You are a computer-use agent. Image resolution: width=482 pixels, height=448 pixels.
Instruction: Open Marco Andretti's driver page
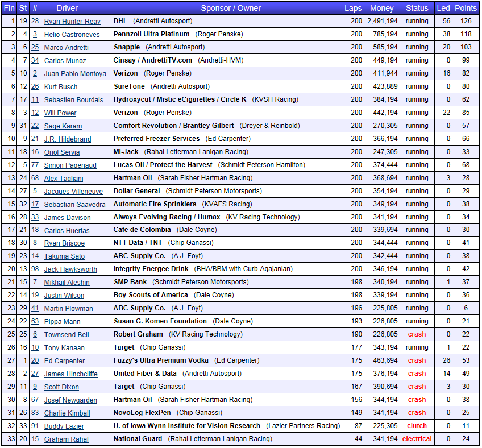point(67,48)
